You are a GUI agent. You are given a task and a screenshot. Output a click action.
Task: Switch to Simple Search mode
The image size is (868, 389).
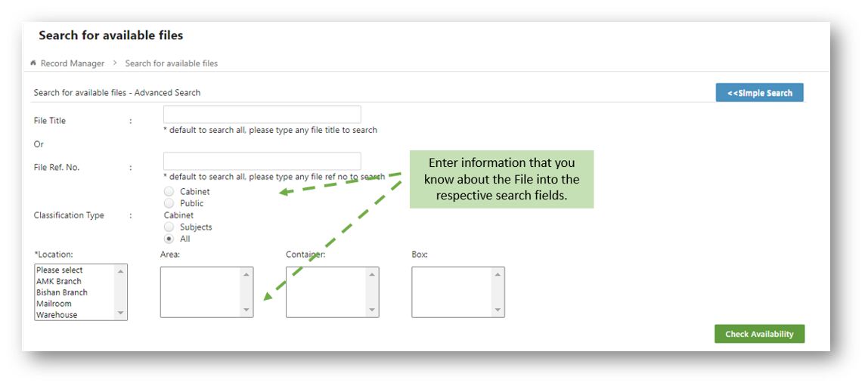[x=759, y=93]
